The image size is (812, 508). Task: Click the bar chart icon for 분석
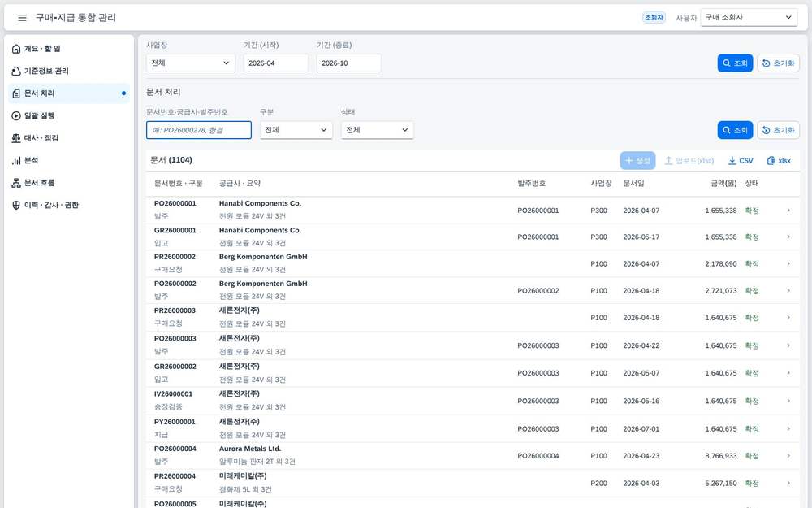click(x=16, y=161)
